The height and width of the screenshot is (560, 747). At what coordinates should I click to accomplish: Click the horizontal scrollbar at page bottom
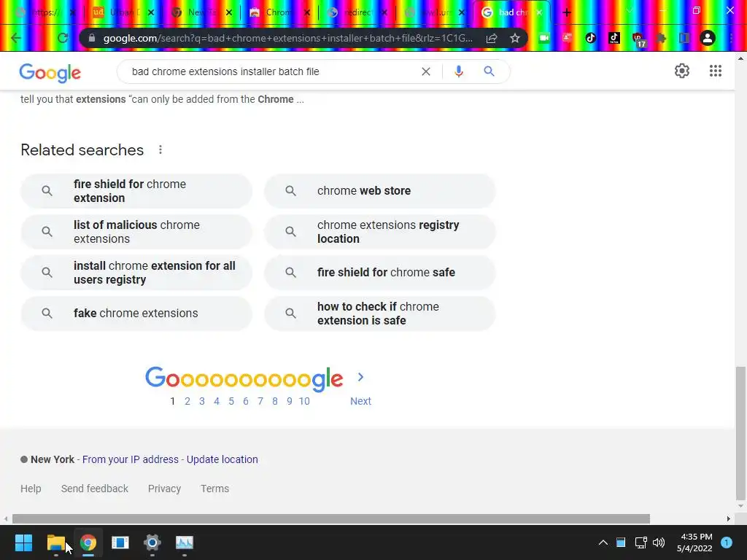pos(331,518)
